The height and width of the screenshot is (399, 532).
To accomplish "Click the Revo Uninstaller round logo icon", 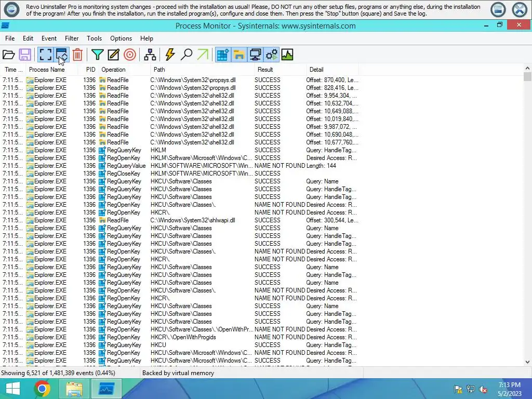I will tap(11, 9).
